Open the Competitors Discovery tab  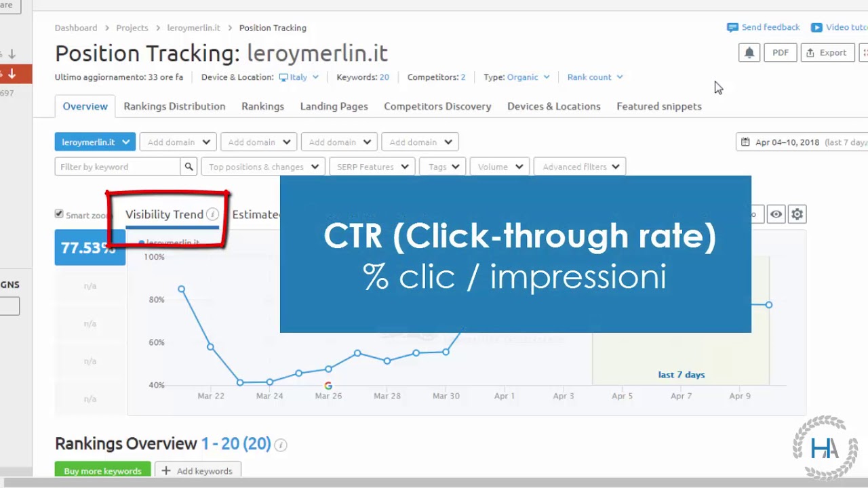click(x=437, y=106)
